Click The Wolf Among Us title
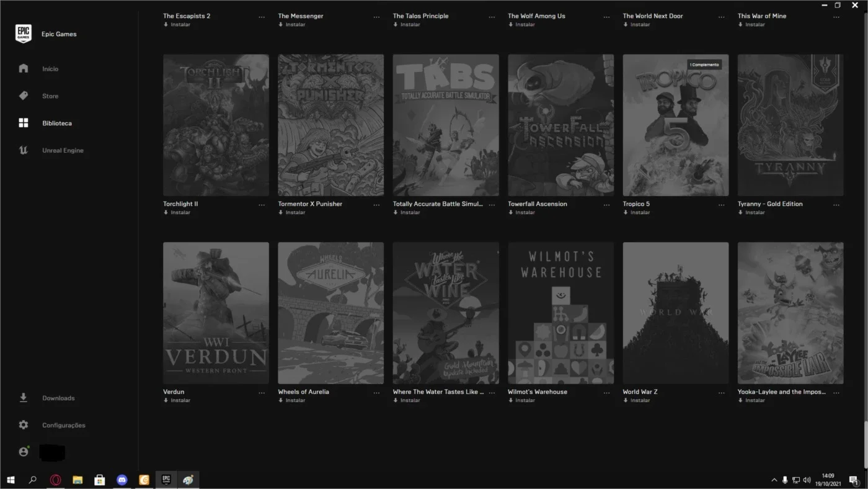 [536, 16]
